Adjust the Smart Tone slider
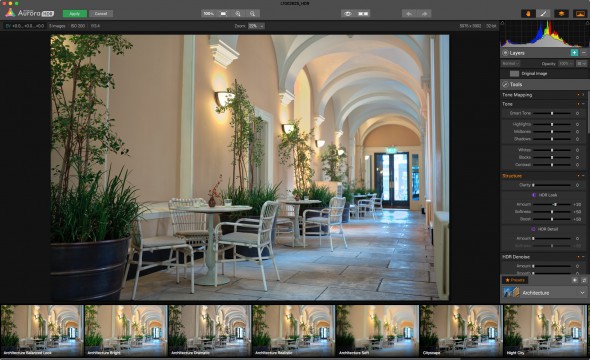Viewport: 590px width, 360px height. pos(552,113)
